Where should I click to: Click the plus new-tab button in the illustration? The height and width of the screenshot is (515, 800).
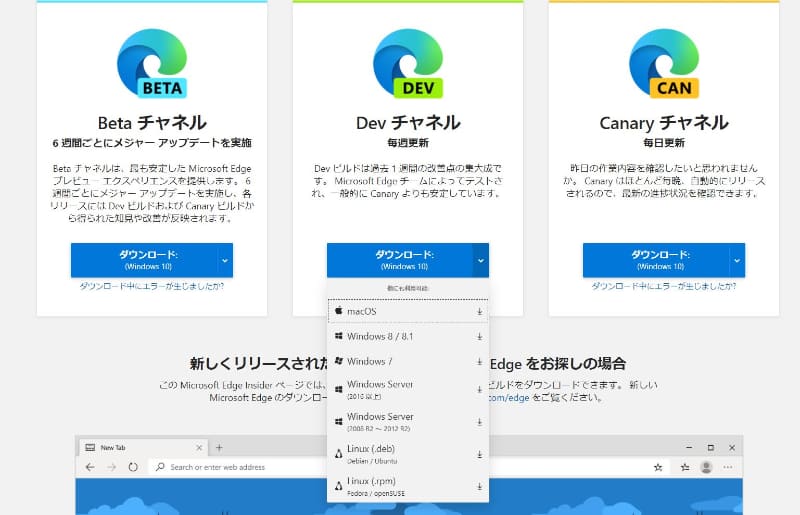(219, 448)
